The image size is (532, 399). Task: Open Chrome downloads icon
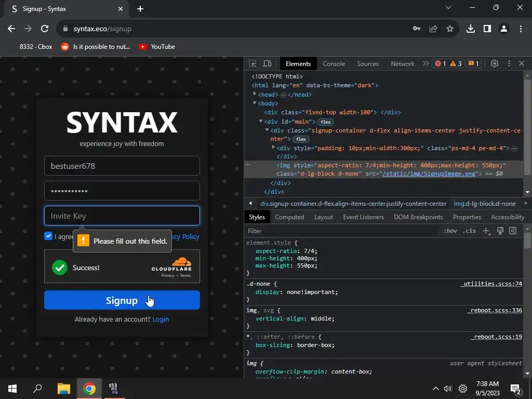pos(470,29)
